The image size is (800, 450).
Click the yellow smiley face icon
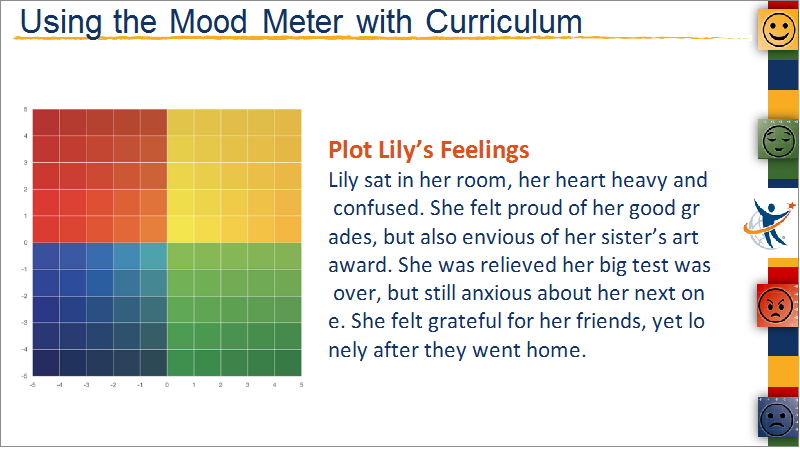778,29
